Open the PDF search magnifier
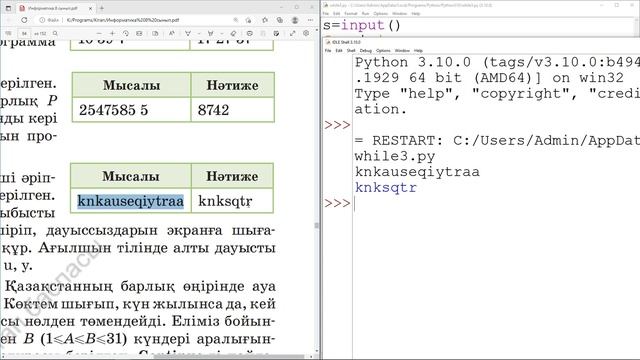The image size is (640, 360). click(x=55, y=33)
